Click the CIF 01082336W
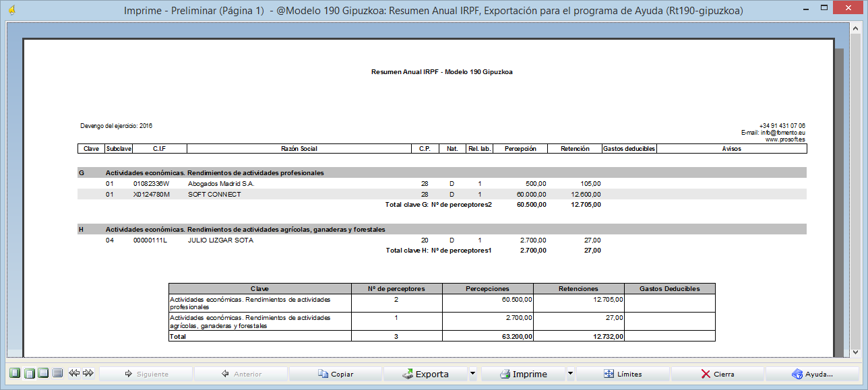Screen dimensions: 868x390 tap(152, 183)
